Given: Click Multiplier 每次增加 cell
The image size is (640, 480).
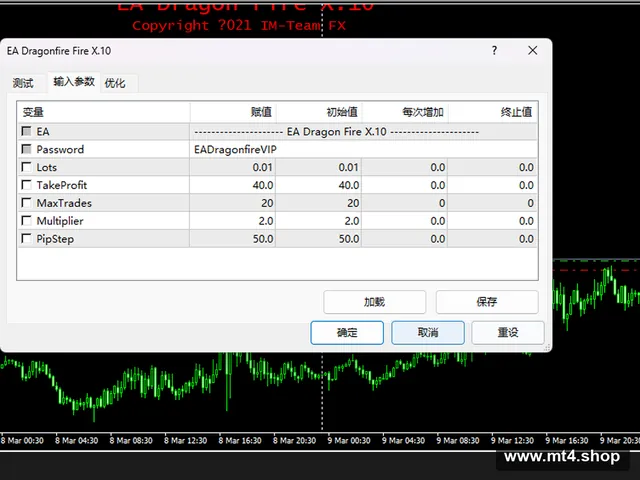Looking at the screenshot, I should tap(404, 221).
